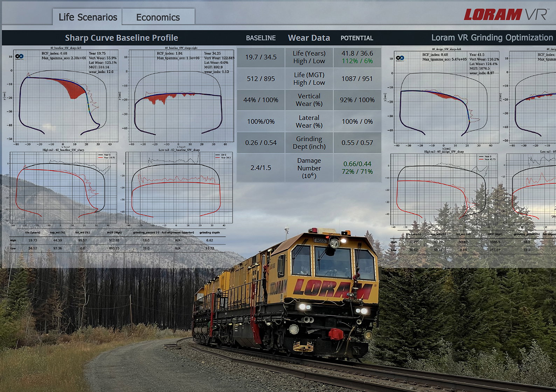Select potential vertical wear '92% / 100%'
The image size is (556, 392).
point(357,100)
